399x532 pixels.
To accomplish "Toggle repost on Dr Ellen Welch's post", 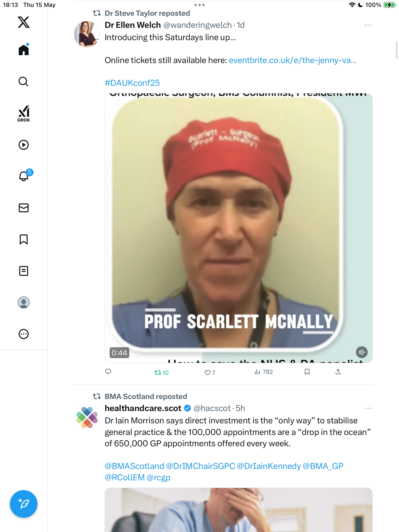I will click(162, 373).
